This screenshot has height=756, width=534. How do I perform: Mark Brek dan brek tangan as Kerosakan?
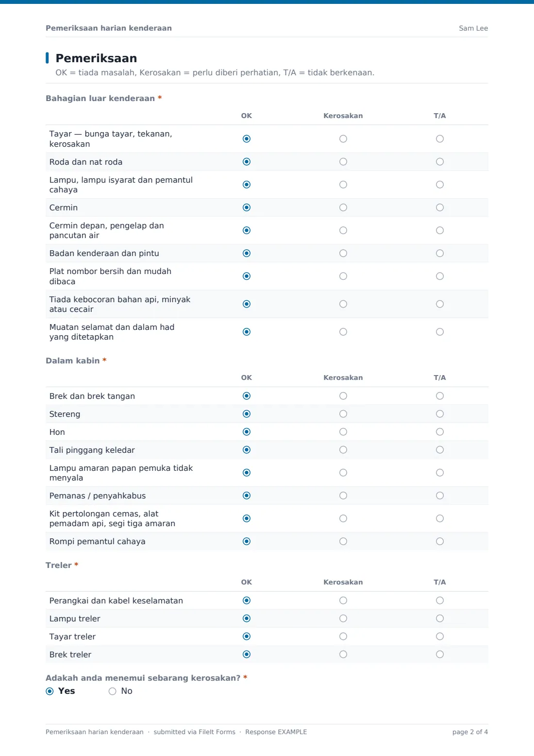pos(343,396)
